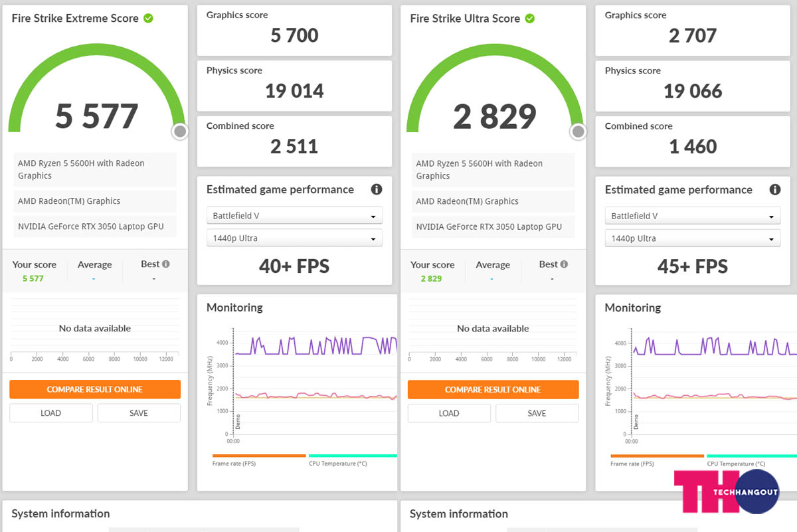The image size is (797, 532).
Task: Select the Graphics score value 5 700
Action: [x=294, y=36]
